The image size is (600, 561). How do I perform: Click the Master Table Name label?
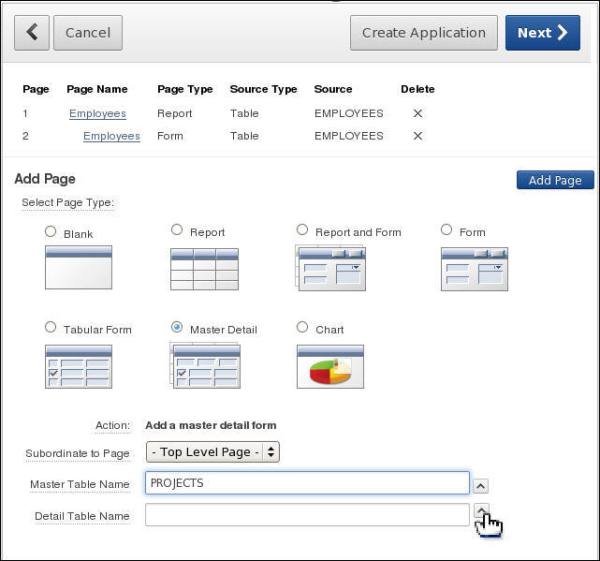80,484
